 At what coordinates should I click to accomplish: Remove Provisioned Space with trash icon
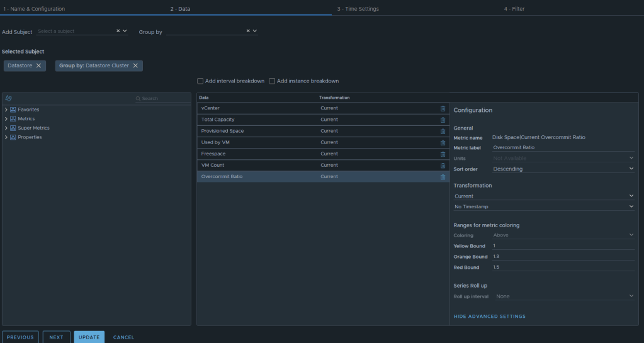(443, 131)
